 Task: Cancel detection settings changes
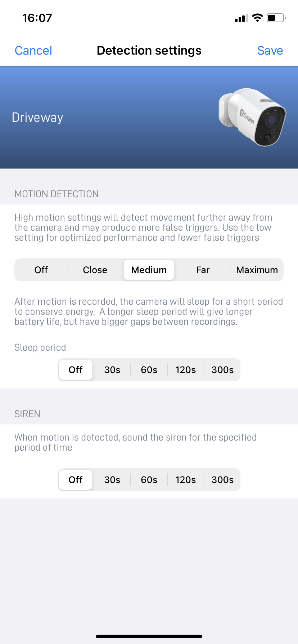click(x=33, y=51)
